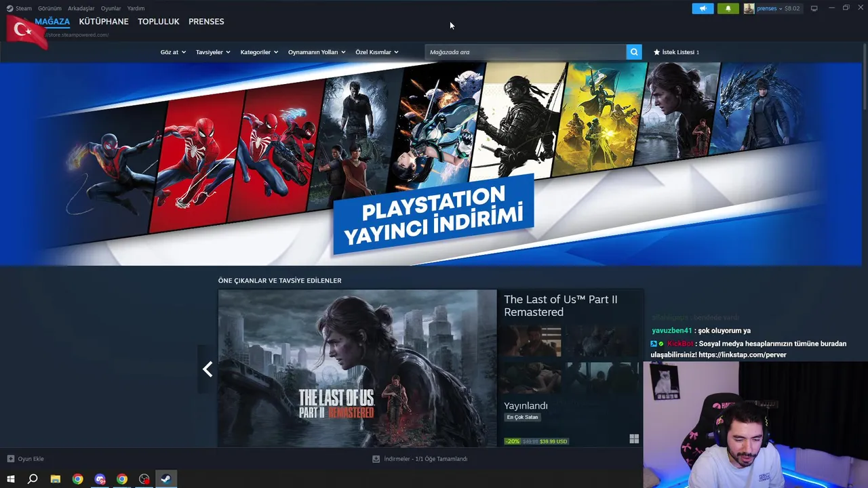Preview the screenshot with silhouettes at a window
The height and width of the screenshot is (488, 868).
pyautogui.click(x=604, y=378)
